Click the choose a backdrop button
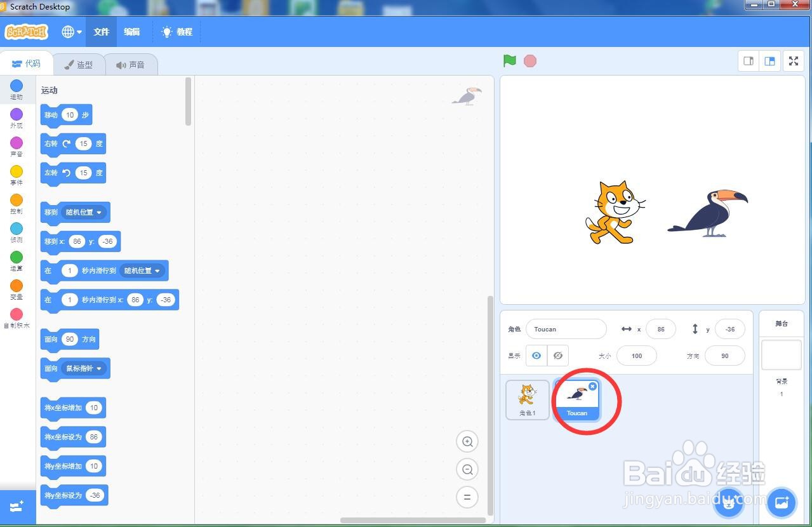This screenshot has height=527, width=812. point(782,503)
